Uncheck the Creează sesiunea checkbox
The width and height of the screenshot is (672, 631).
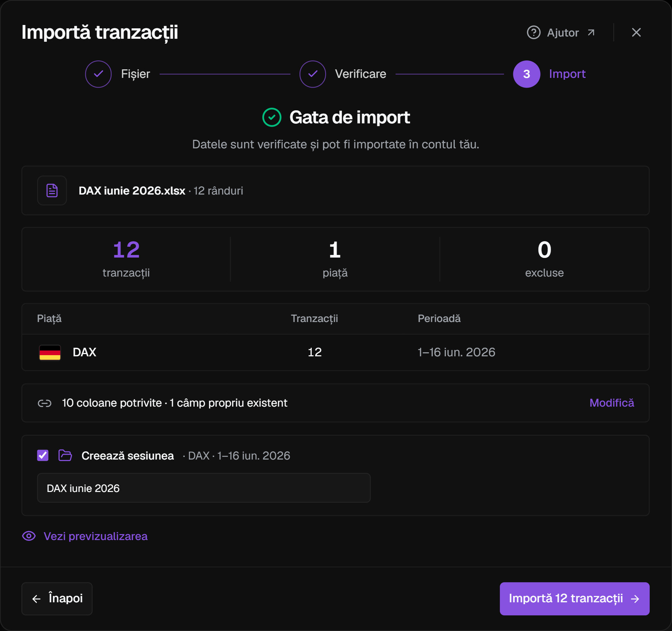pos(43,455)
